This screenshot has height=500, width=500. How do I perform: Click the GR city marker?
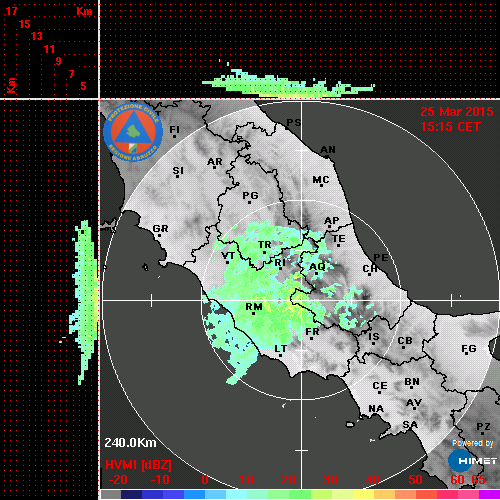(x=159, y=236)
